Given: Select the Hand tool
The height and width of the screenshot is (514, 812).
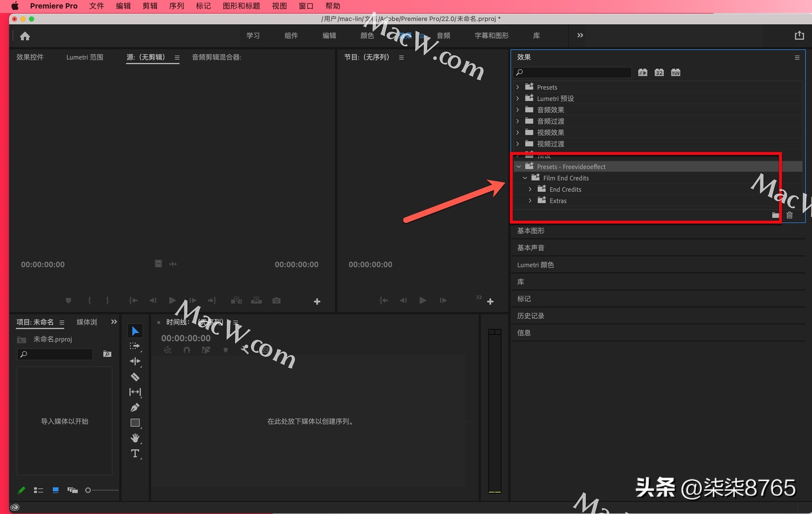Looking at the screenshot, I should click(x=135, y=438).
